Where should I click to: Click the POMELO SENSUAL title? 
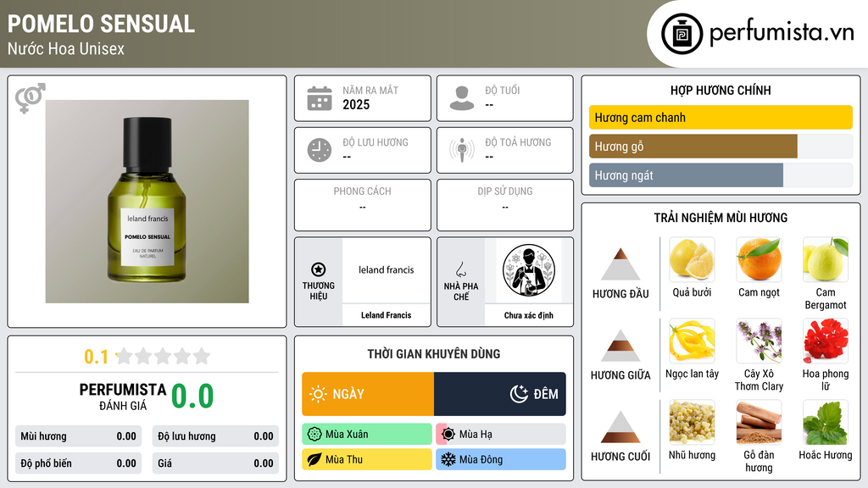[101, 24]
